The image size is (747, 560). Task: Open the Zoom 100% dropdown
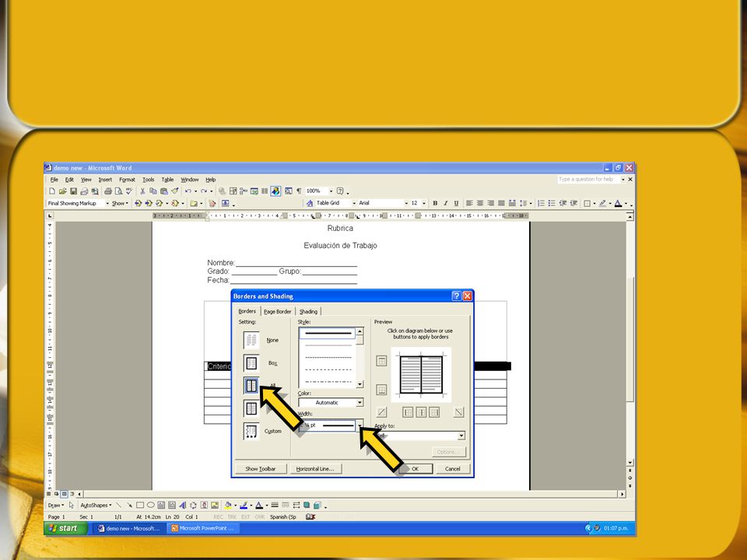coord(331,191)
